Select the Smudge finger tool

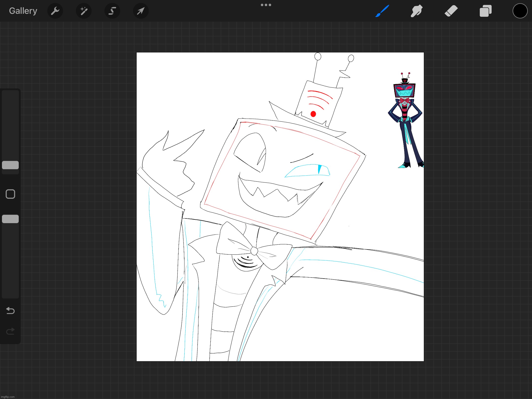416,11
